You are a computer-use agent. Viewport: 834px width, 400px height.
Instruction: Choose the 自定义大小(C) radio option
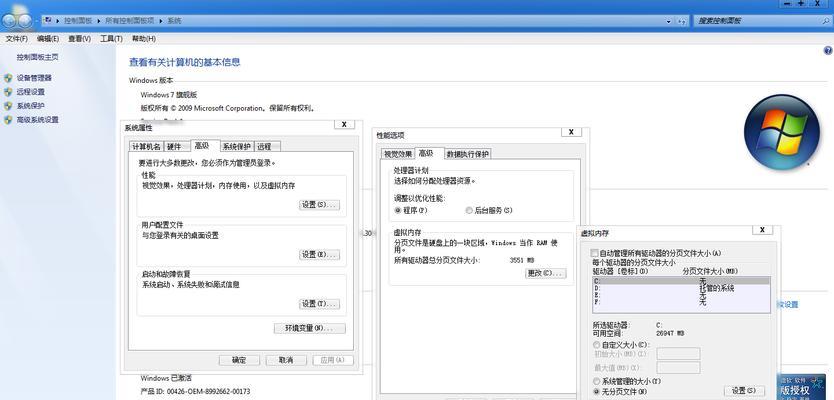[596, 345]
